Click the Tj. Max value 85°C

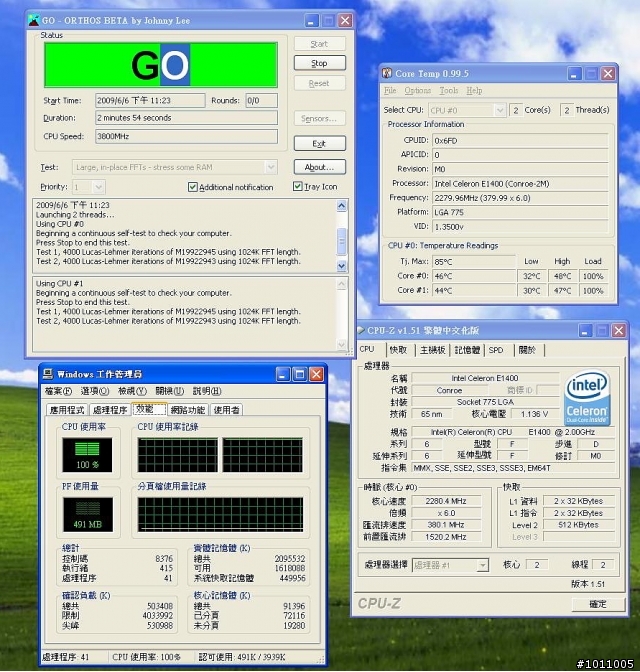click(x=474, y=261)
